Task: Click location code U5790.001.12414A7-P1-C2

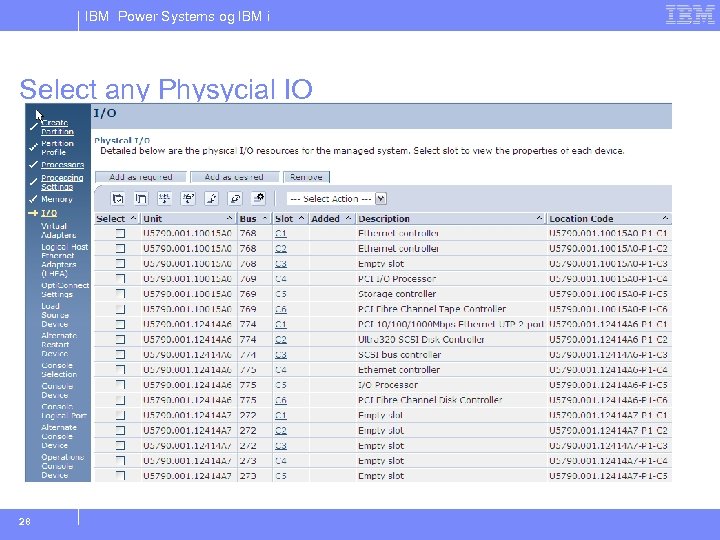Action: click(608, 430)
